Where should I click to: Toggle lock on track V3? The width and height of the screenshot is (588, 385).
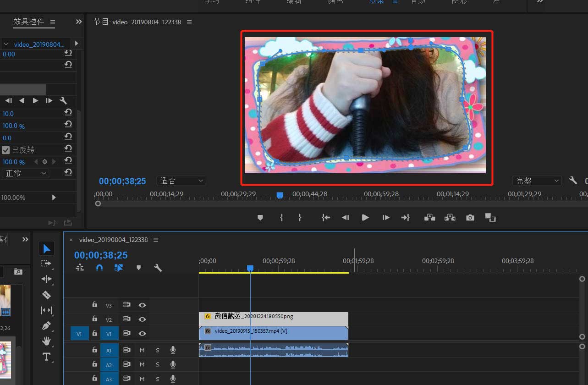(x=94, y=304)
